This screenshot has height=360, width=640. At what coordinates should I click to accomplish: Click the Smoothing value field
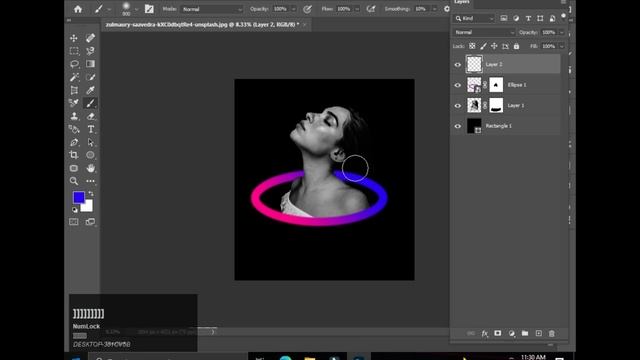click(421, 9)
